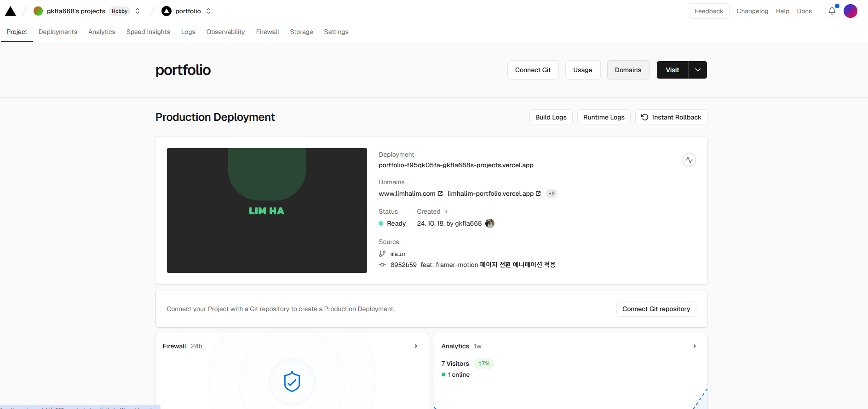
Task: Click the info icon next to Created
Action: [446, 211]
